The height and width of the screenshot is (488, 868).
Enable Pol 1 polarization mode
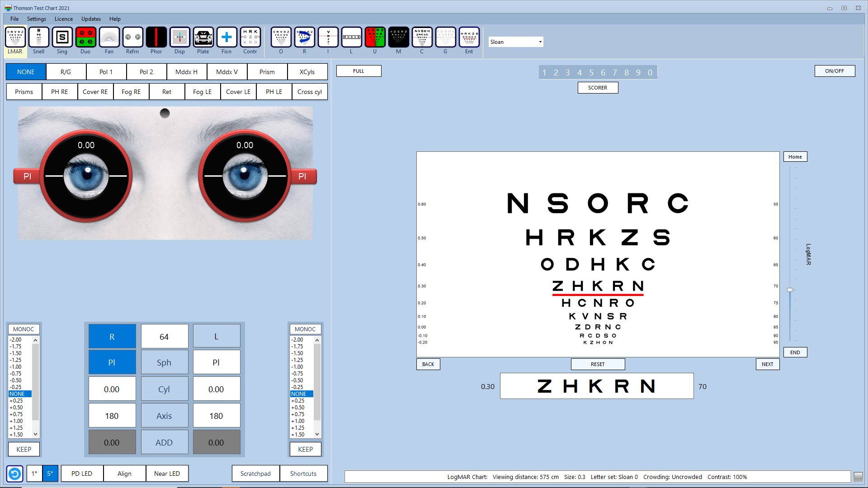(x=106, y=71)
